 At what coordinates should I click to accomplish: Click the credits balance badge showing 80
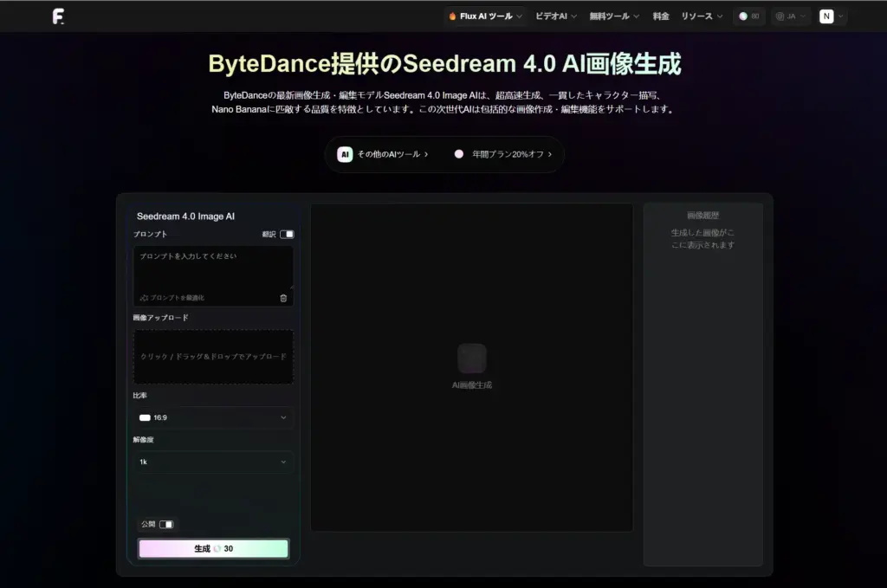click(x=749, y=16)
